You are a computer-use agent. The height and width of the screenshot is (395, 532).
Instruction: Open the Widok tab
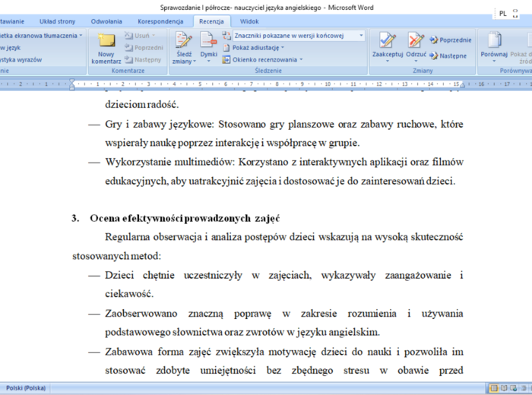249,21
